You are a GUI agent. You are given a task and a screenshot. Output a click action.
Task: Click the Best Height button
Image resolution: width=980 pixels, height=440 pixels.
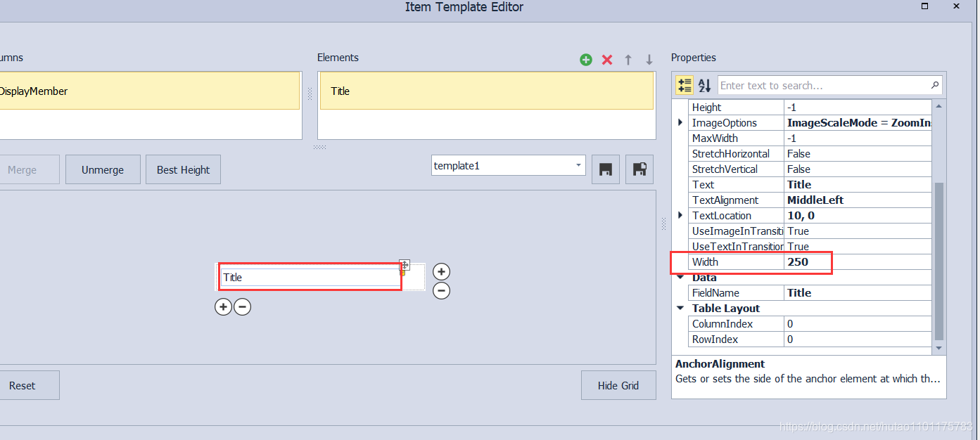[x=183, y=169]
